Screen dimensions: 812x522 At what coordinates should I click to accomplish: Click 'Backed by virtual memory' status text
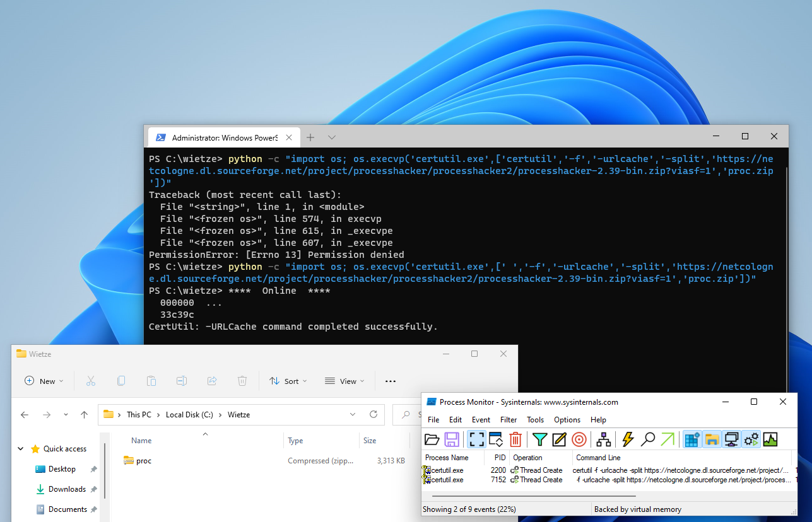point(638,509)
